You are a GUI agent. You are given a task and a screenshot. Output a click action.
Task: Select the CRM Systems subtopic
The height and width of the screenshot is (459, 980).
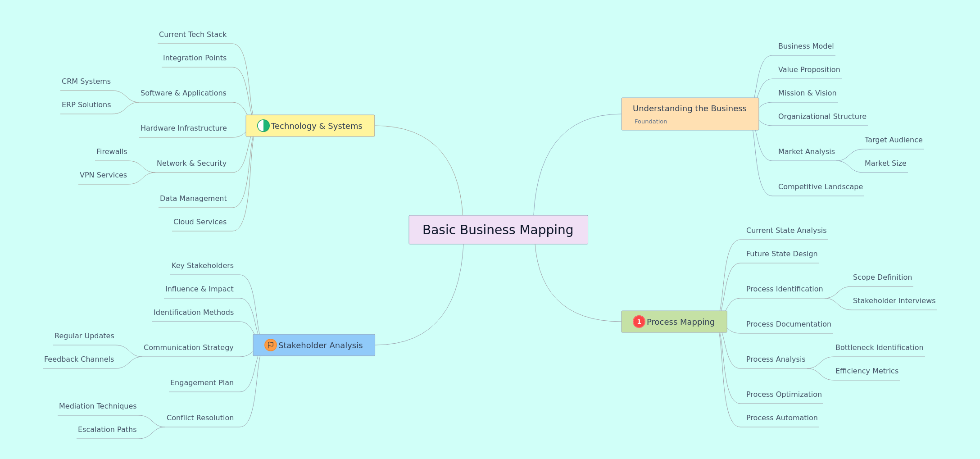(x=86, y=82)
